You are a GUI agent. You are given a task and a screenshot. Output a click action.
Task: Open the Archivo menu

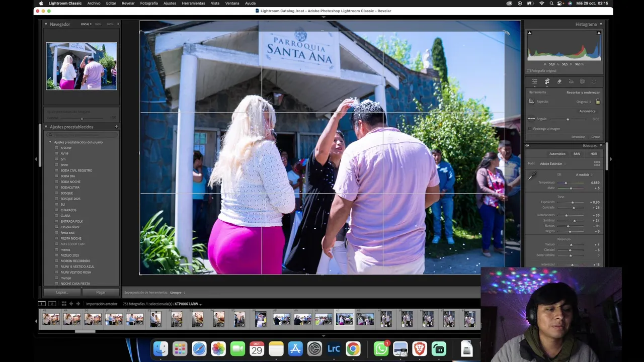tap(94, 3)
